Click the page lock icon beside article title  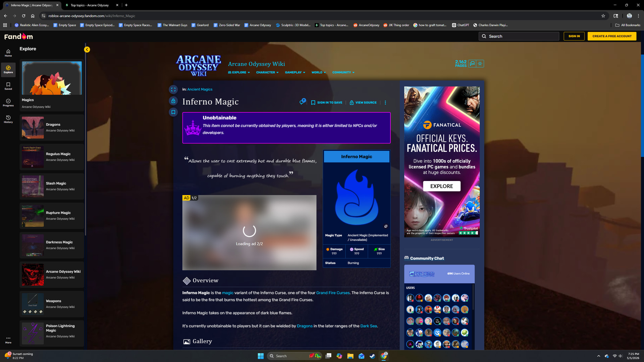click(x=173, y=101)
